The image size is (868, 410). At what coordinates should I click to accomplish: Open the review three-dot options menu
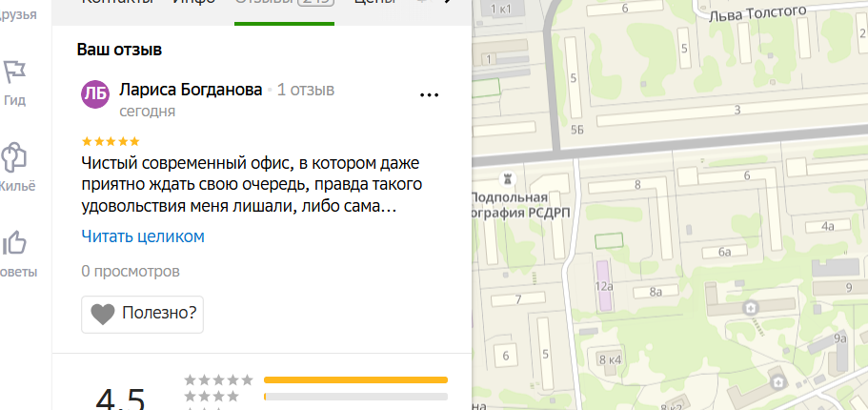coord(429,94)
